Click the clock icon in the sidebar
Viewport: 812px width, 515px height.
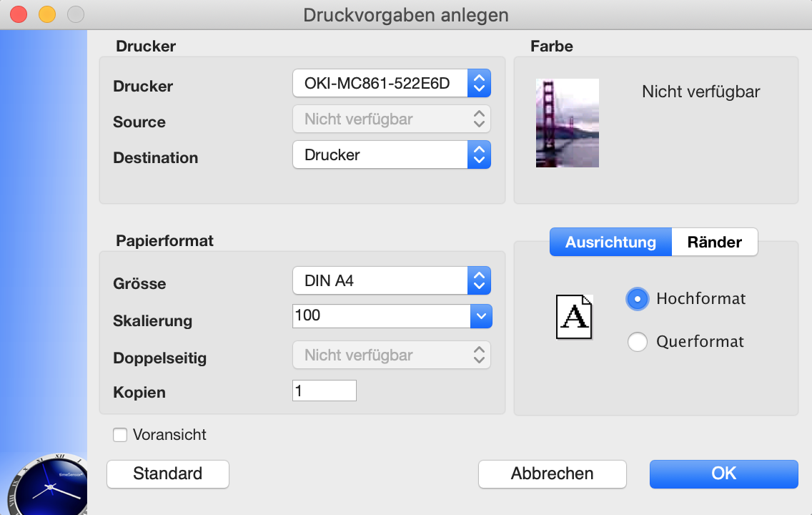48,485
